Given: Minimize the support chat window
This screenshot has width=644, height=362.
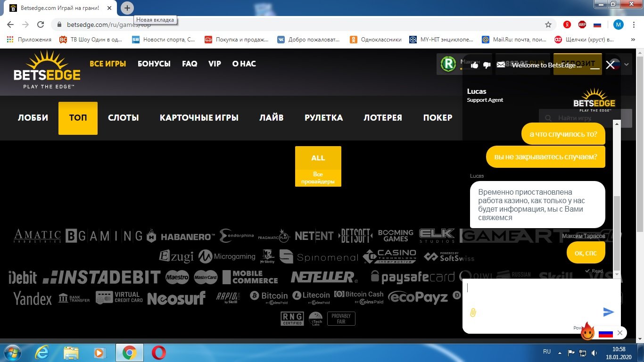Looking at the screenshot, I should [x=595, y=66].
